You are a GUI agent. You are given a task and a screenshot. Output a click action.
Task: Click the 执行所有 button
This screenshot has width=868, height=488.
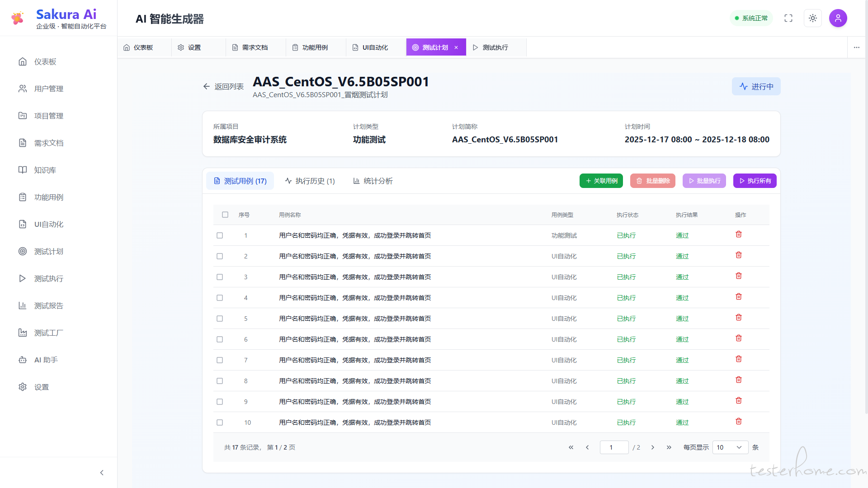[x=755, y=181]
